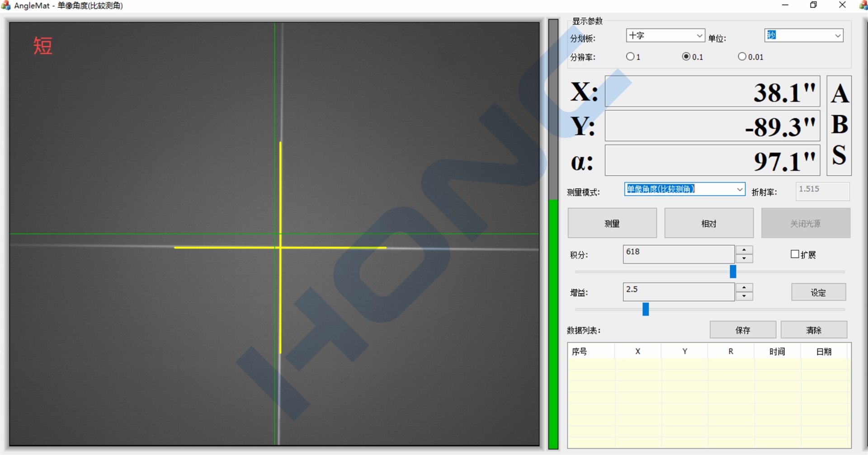Expand the 单位 unit dropdown

click(837, 36)
